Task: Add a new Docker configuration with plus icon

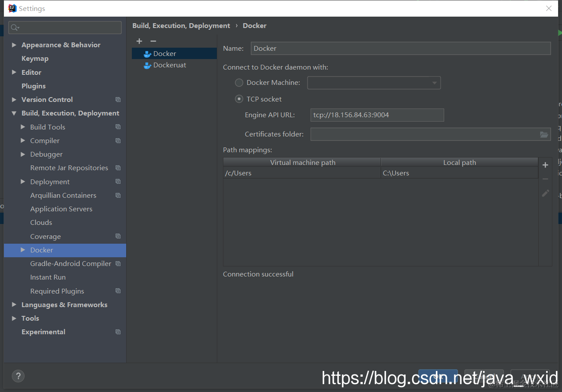Action: pyautogui.click(x=139, y=41)
